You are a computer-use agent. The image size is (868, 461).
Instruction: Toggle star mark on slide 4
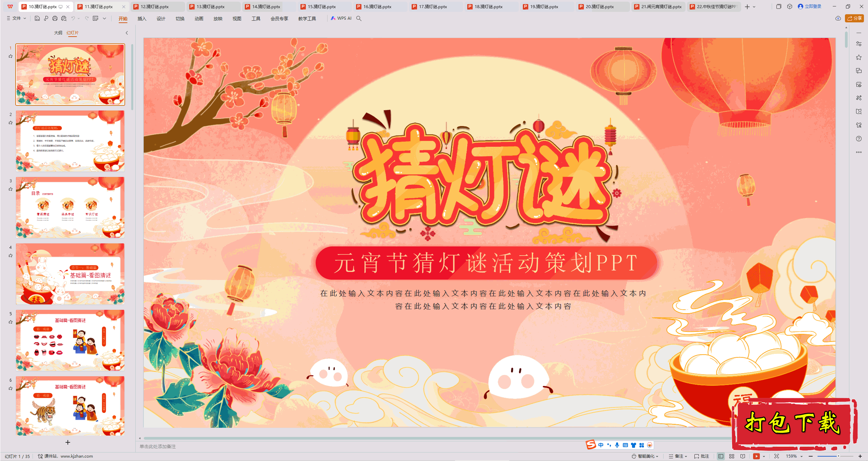click(x=11, y=256)
